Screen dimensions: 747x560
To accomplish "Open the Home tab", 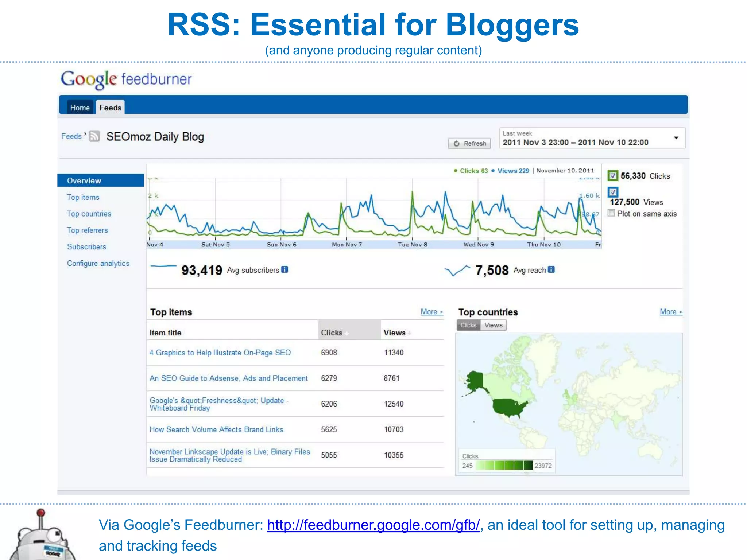I will coord(80,108).
